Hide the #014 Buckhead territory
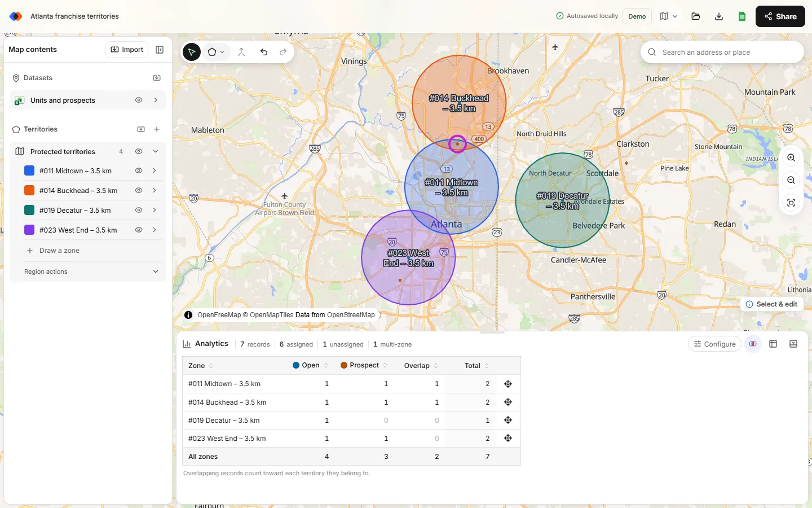Image resolution: width=812 pixels, height=508 pixels. pyautogui.click(x=138, y=190)
